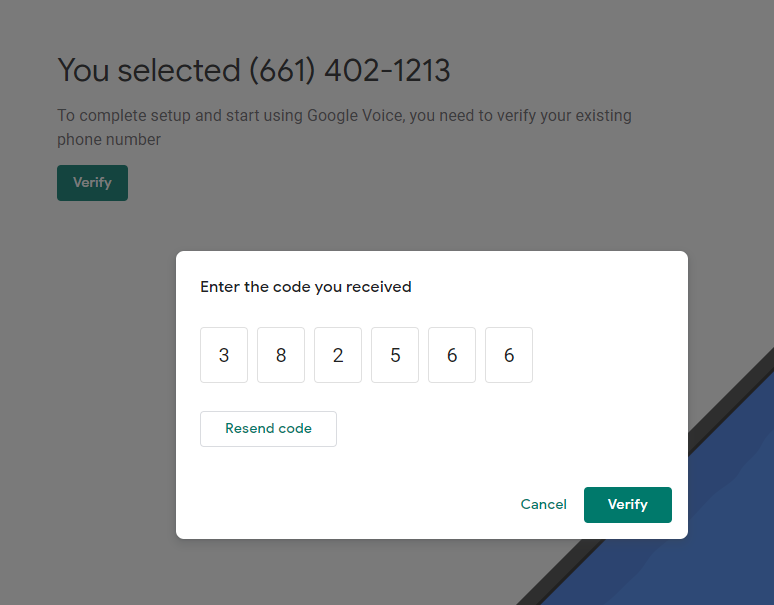Click the "Resend code" teal label text
The height and width of the screenshot is (605, 774).
tap(269, 428)
